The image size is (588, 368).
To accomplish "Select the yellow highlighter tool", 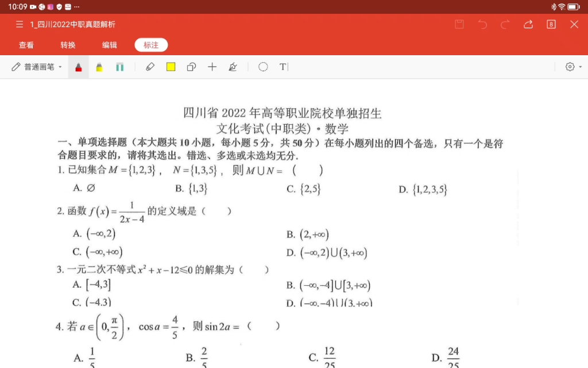I will click(99, 67).
